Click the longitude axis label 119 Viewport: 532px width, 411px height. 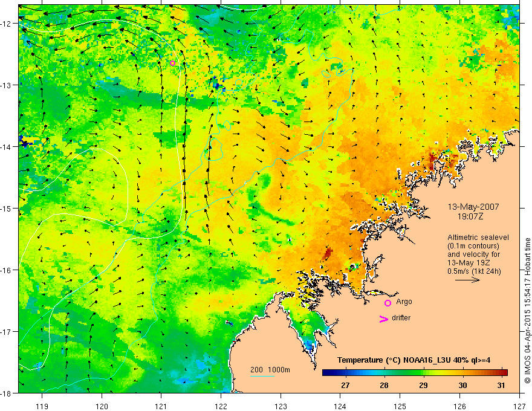click(x=42, y=406)
